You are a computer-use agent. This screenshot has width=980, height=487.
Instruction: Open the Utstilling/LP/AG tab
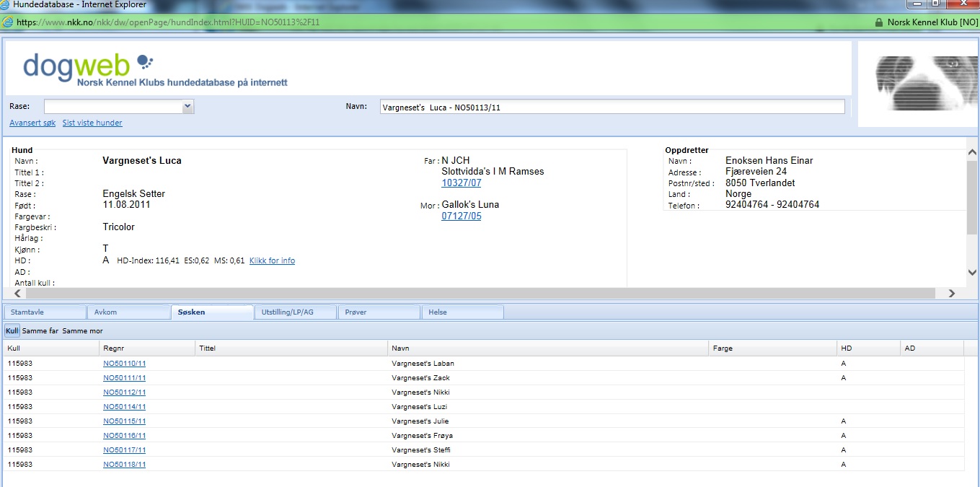(x=295, y=312)
